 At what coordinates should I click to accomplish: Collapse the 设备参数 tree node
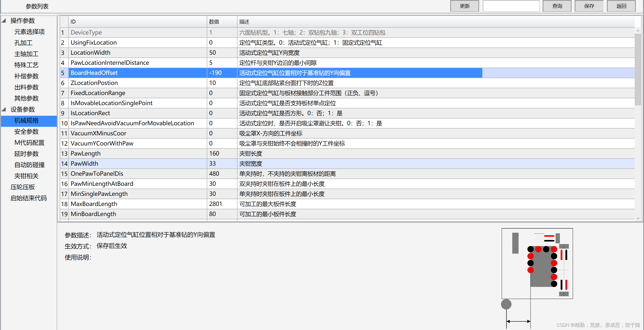pos(4,109)
